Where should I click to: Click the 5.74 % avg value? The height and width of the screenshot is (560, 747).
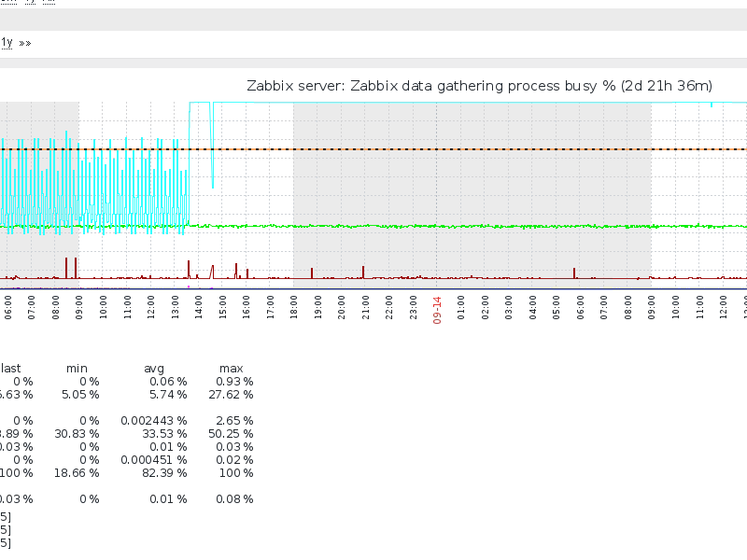pos(168,395)
